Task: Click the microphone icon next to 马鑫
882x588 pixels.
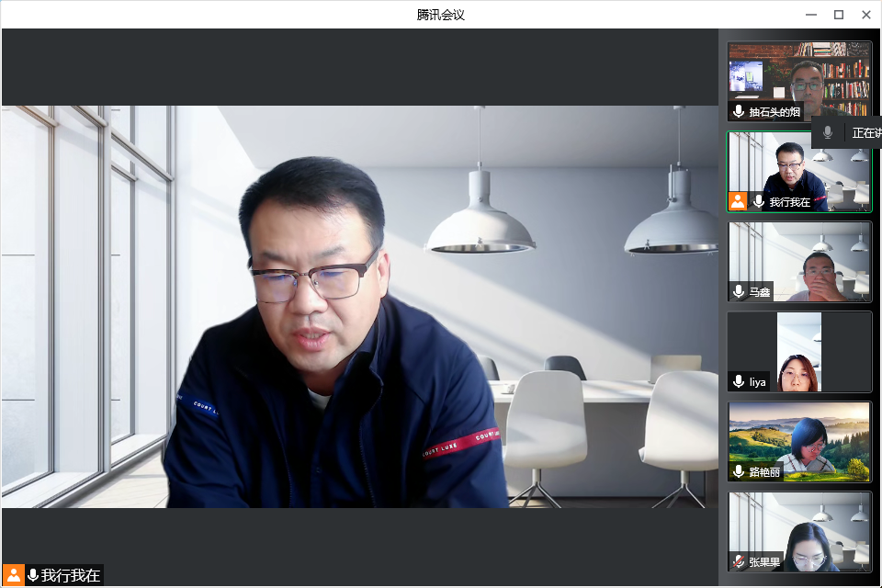Action: point(739,291)
